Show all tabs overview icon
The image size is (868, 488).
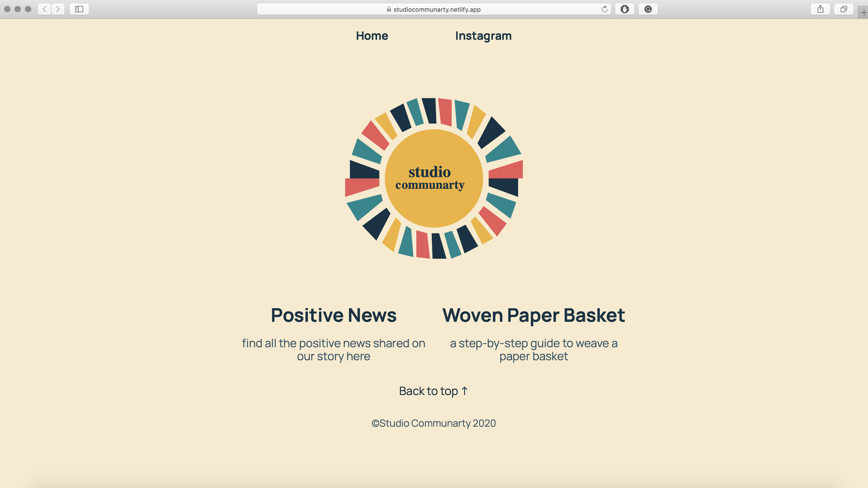pyautogui.click(x=844, y=9)
